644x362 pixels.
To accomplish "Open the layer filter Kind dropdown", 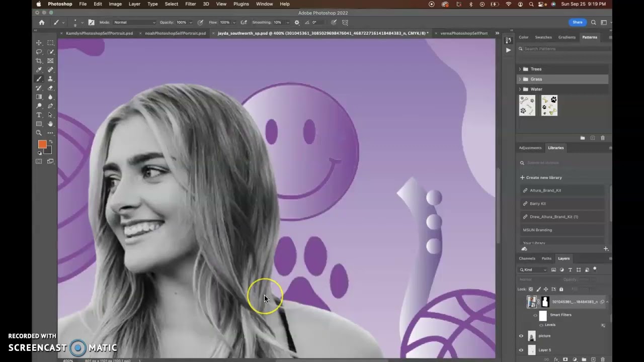I will (533, 270).
